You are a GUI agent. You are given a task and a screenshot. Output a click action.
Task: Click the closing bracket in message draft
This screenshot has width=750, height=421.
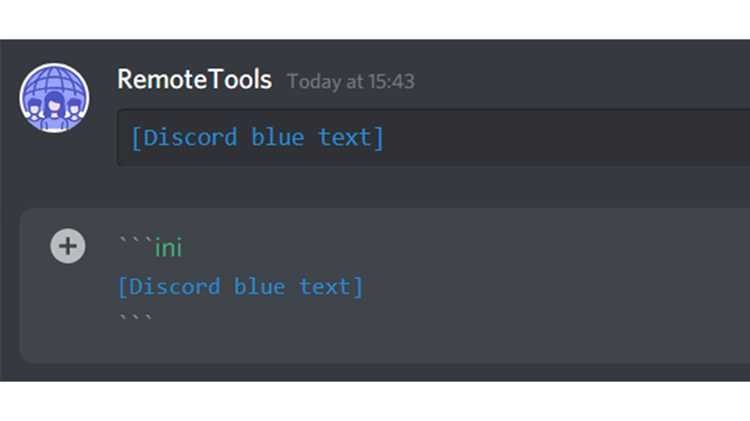[358, 287]
